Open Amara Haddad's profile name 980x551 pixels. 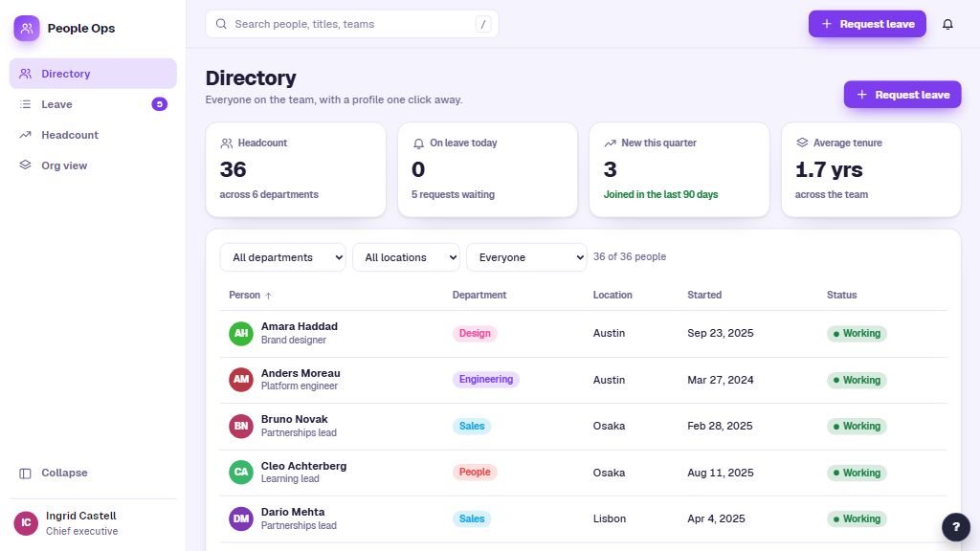point(300,326)
